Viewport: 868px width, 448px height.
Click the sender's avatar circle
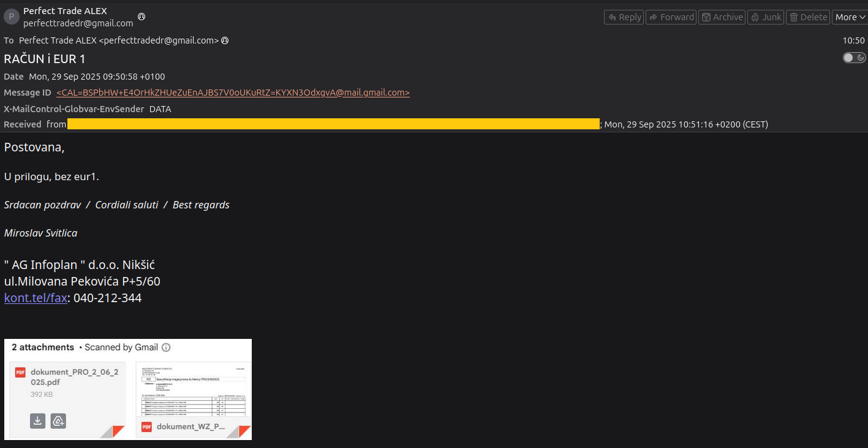(12, 17)
